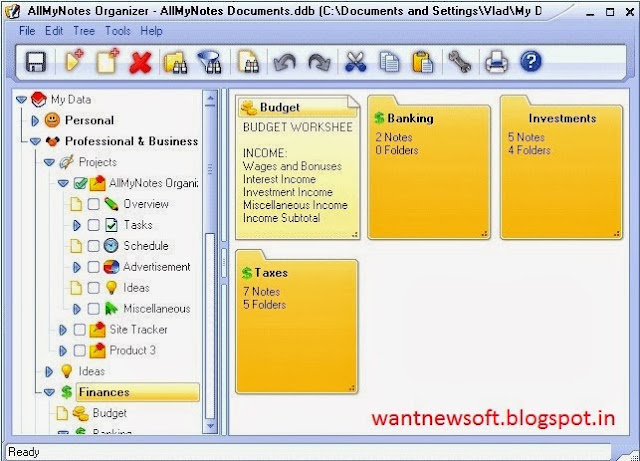Check the Miscellaneous checkbox
Viewport: 640px width, 461px height.
[x=93, y=309]
